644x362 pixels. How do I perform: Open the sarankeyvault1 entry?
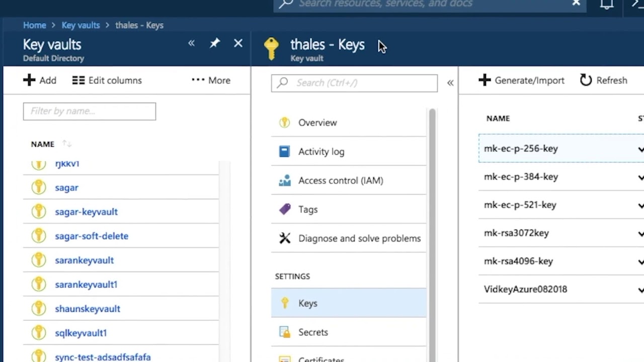(x=86, y=284)
